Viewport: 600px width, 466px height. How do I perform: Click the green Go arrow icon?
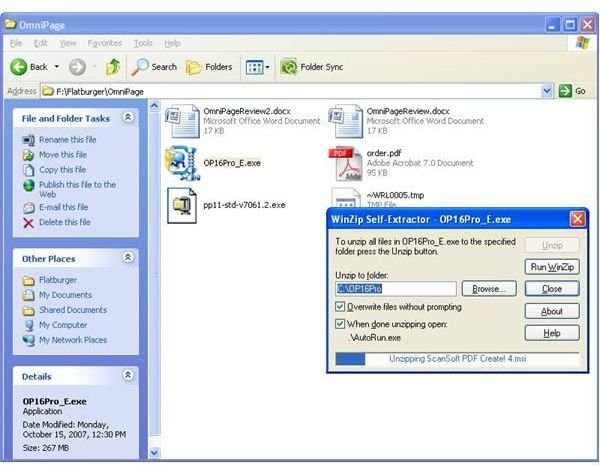pyautogui.click(x=565, y=91)
